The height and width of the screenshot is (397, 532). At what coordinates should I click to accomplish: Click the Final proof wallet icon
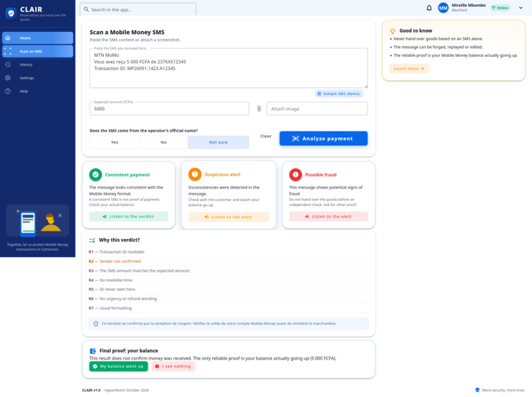92,351
